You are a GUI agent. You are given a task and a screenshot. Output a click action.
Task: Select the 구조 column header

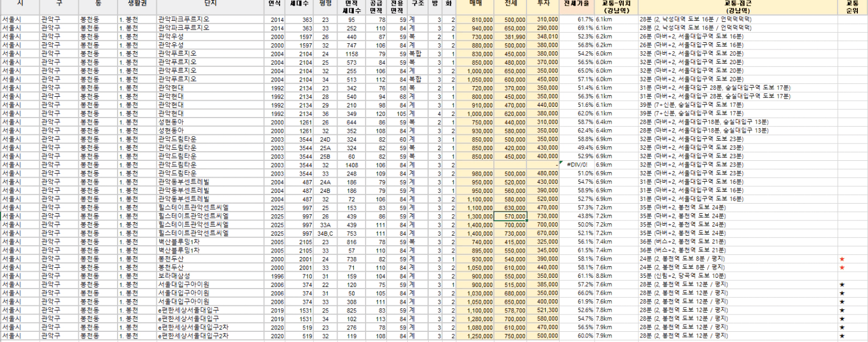click(417, 3)
